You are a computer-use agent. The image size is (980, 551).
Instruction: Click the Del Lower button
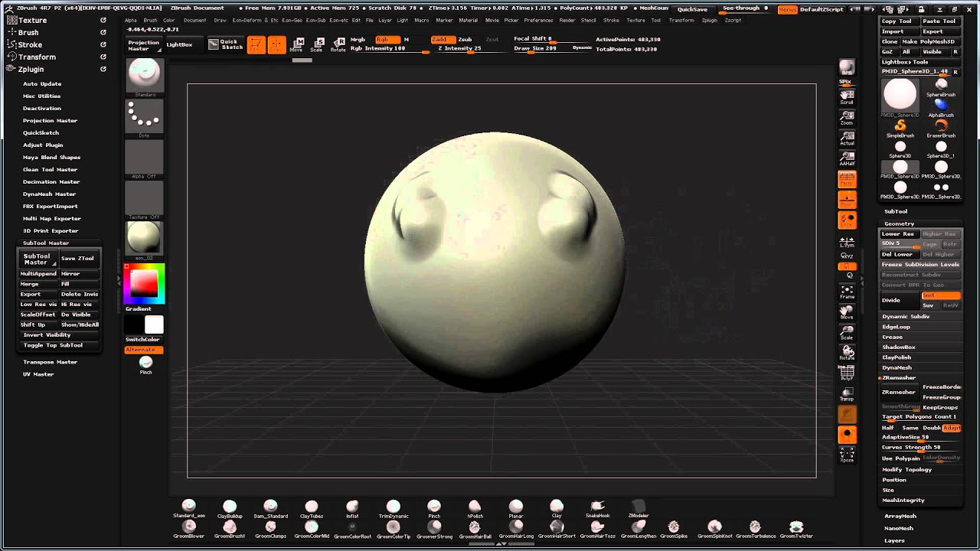899,254
